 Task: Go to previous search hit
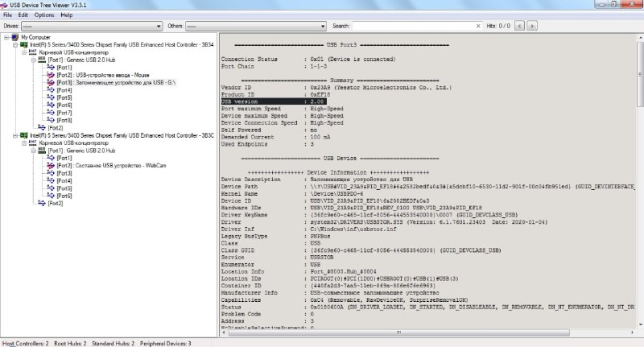point(519,26)
